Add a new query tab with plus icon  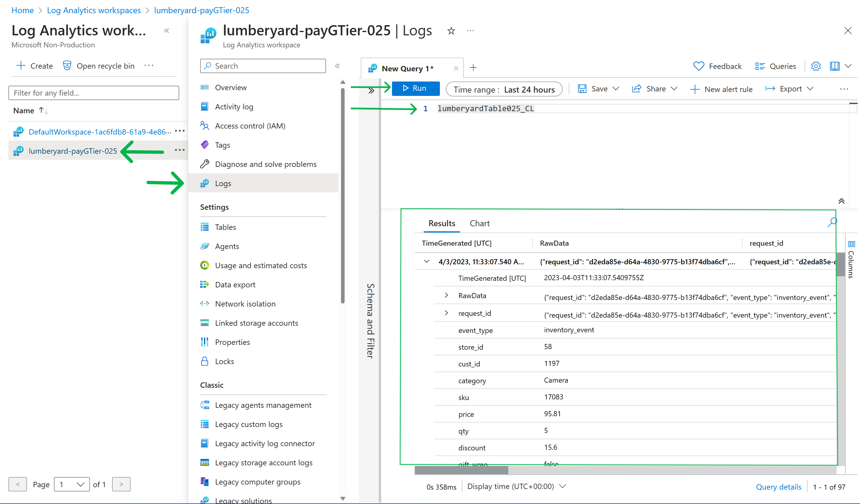[x=473, y=67]
